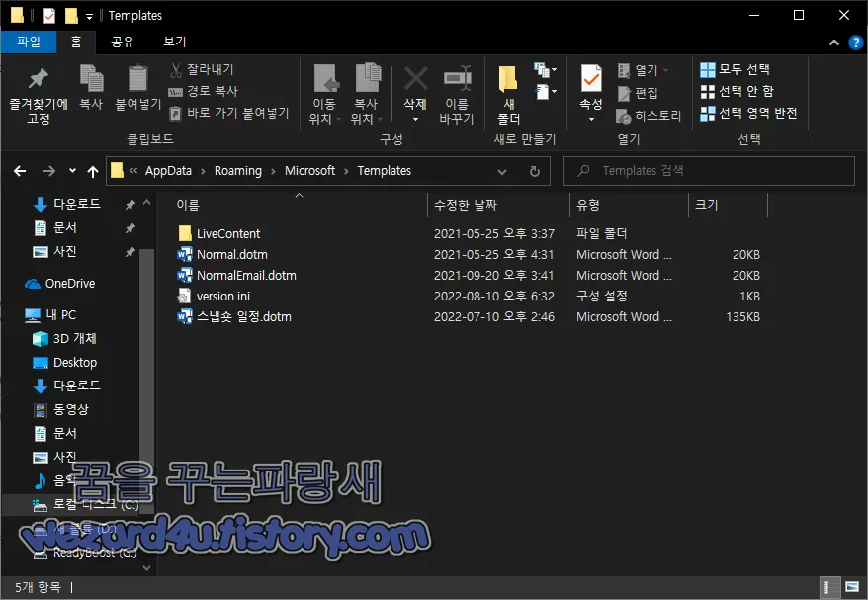Click Copy path (경로 복사)
Viewport: 868px width, 600px height.
[x=203, y=91]
